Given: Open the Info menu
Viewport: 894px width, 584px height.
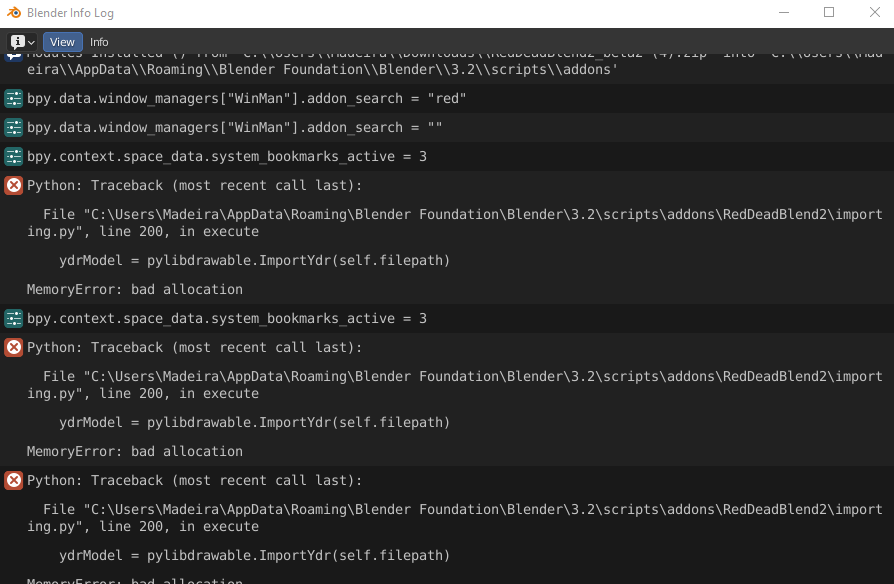Looking at the screenshot, I should click(99, 42).
